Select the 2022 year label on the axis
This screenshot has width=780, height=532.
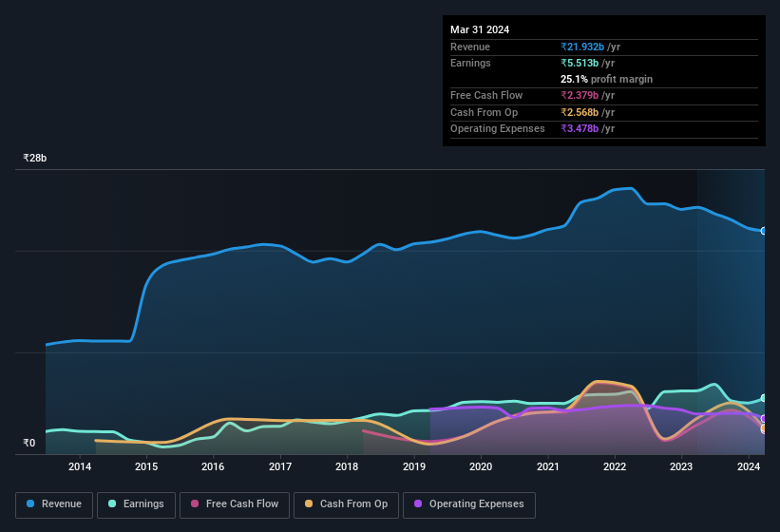click(x=615, y=466)
